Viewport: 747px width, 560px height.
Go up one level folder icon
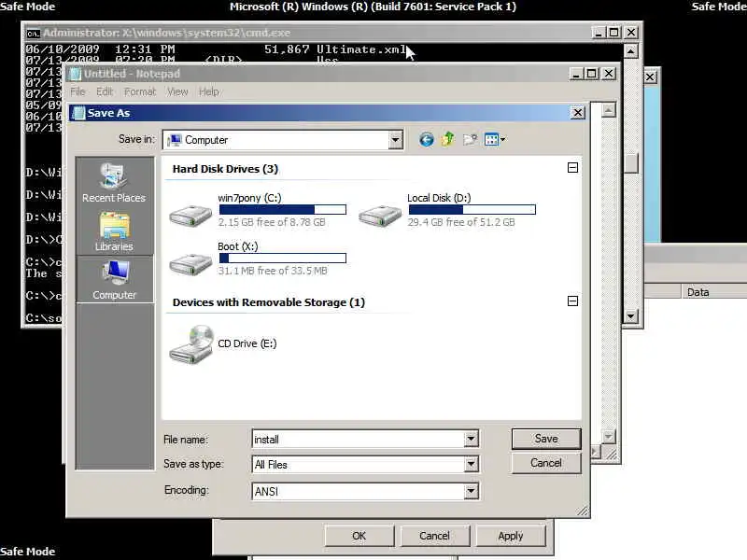point(448,139)
